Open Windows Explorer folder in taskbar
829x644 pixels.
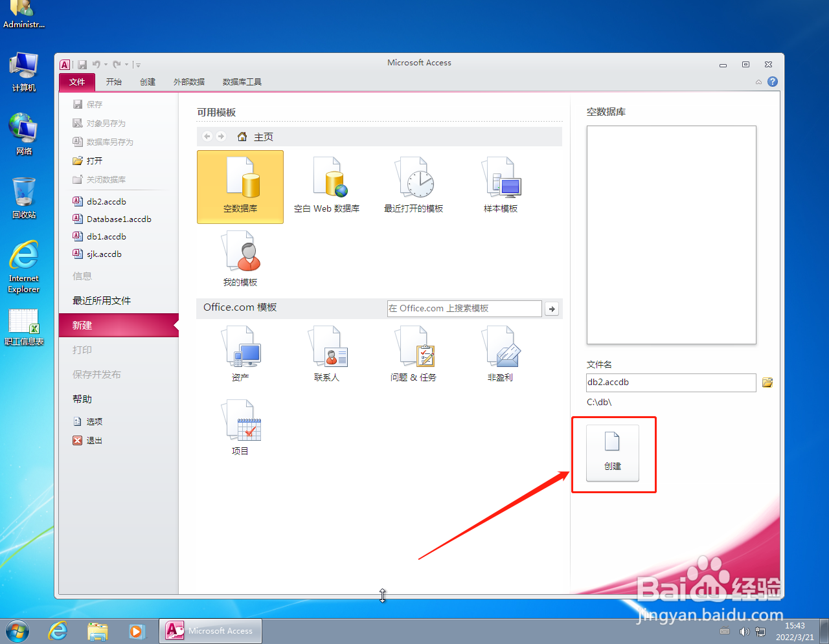[97, 630]
